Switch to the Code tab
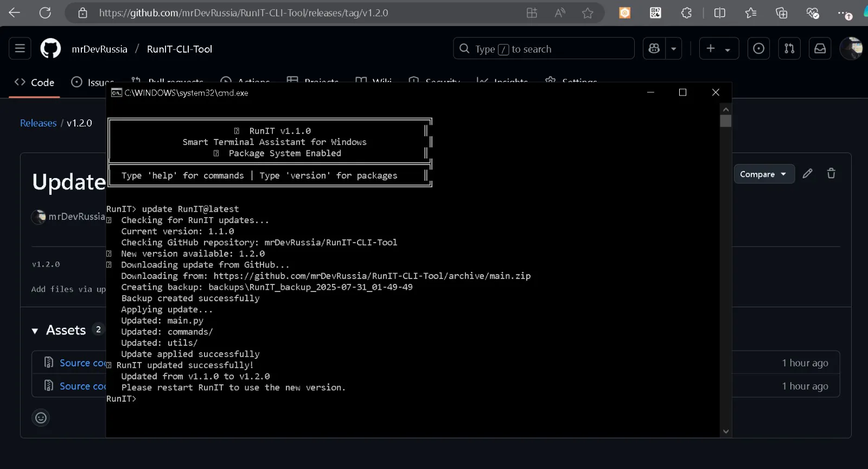868x469 pixels. click(34, 82)
